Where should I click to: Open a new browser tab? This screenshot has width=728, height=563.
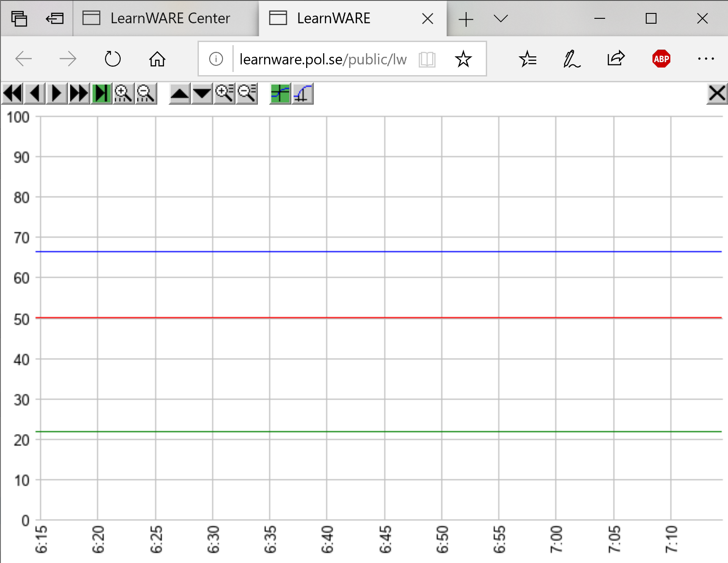[x=466, y=19]
